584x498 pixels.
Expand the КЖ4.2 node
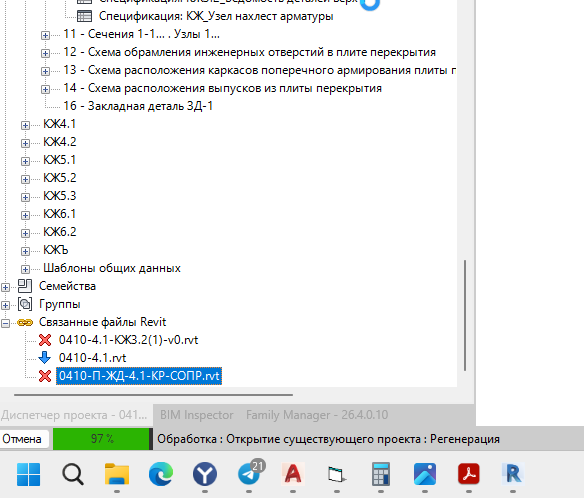[25, 143]
